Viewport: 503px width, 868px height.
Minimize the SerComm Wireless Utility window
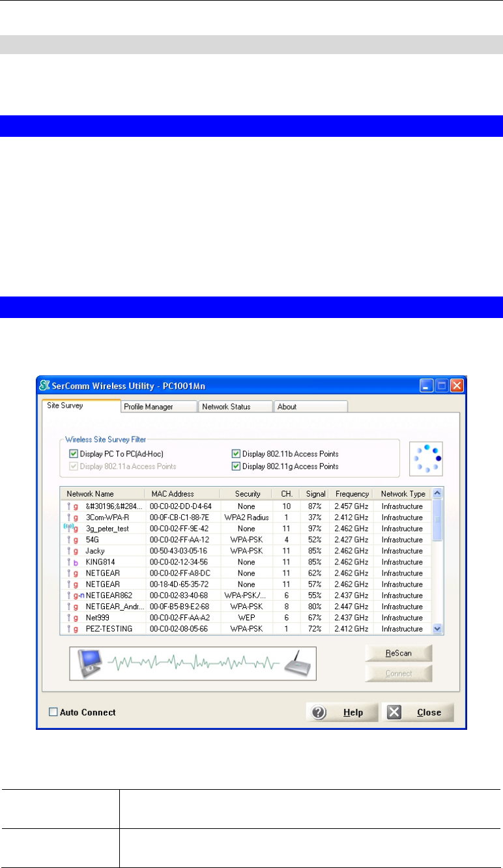pyautogui.click(x=425, y=386)
